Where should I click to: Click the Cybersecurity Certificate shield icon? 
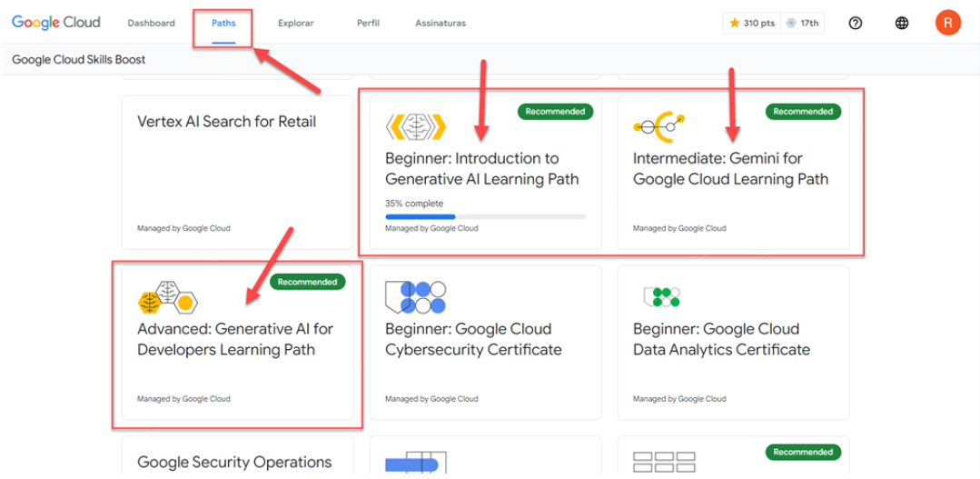point(415,297)
